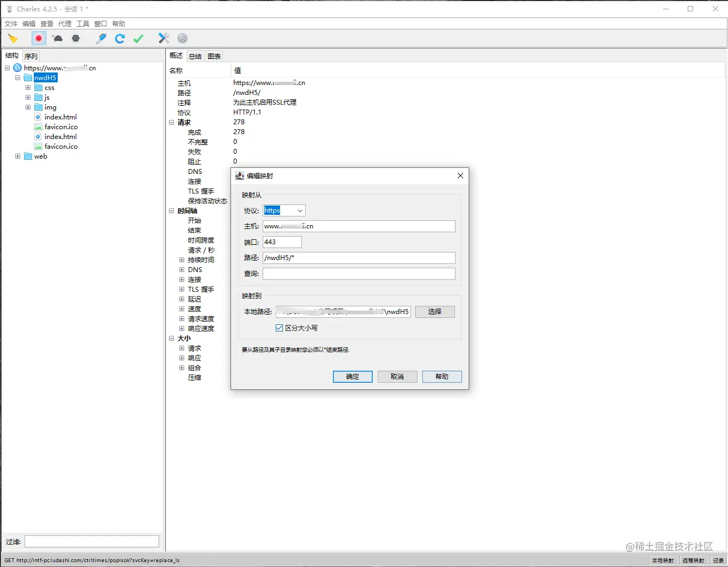Expand the 持续时间 row
This screenshot has height=567, width=728.
[x=182, y=260]
